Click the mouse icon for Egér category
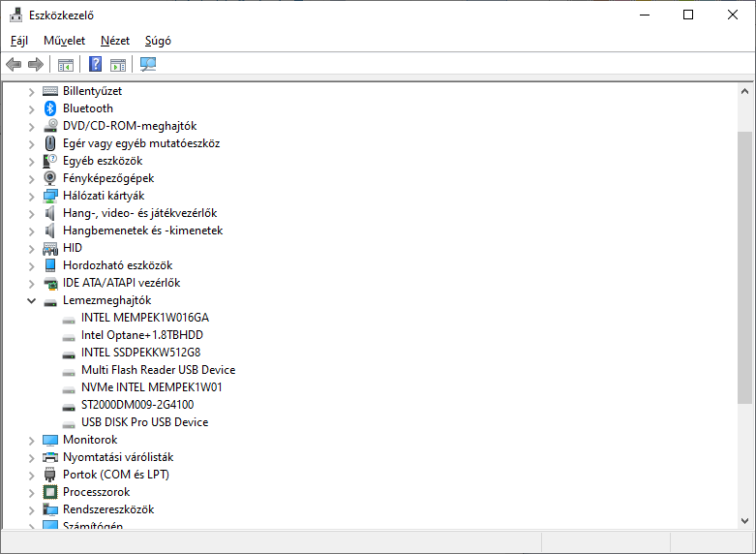Screen dimensions: 756x554 [50, 142]
